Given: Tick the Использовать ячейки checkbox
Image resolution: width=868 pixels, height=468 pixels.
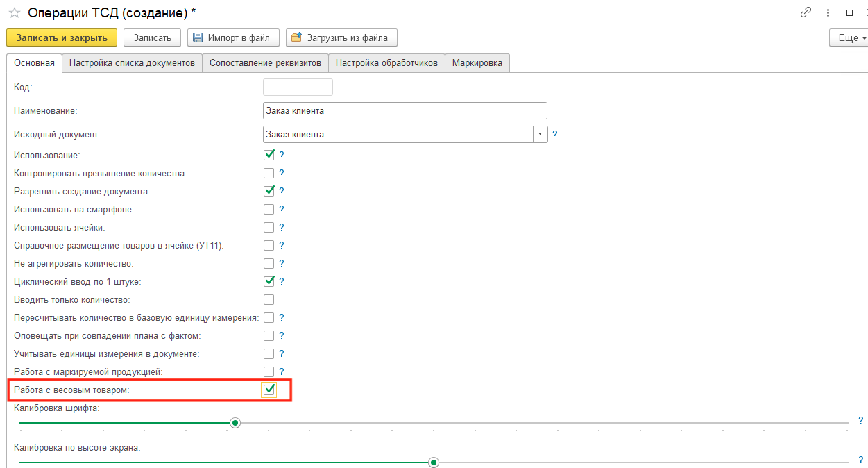Looking at the screenshot, I should [269, 227].
